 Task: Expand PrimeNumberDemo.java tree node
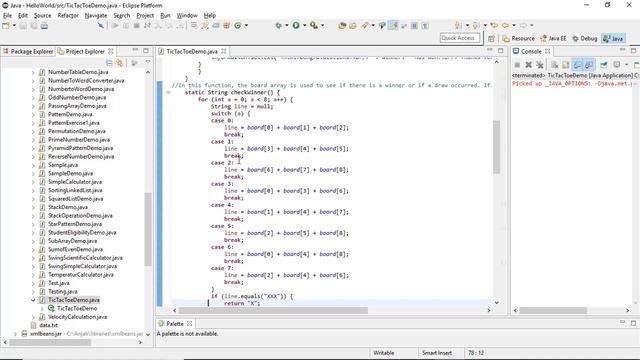(33, 140)
